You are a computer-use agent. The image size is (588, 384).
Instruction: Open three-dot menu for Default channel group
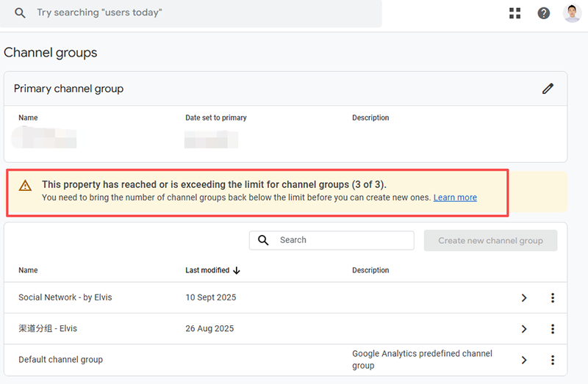coord(553,360)
